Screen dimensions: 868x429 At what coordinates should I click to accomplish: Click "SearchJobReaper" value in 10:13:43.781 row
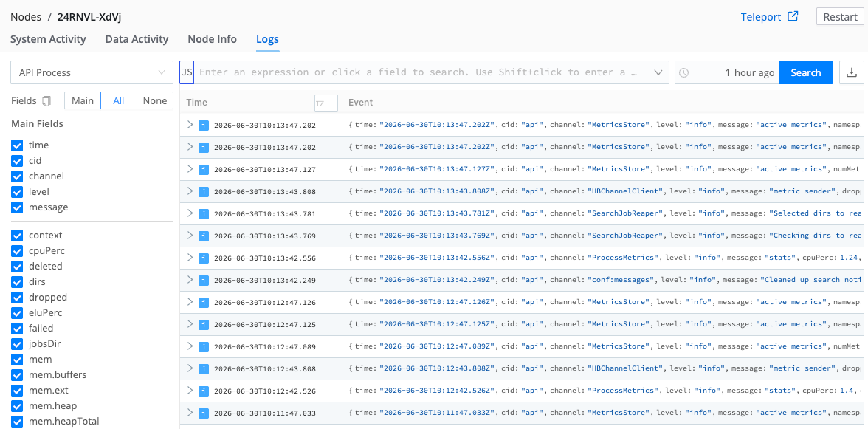pos(626,213)
